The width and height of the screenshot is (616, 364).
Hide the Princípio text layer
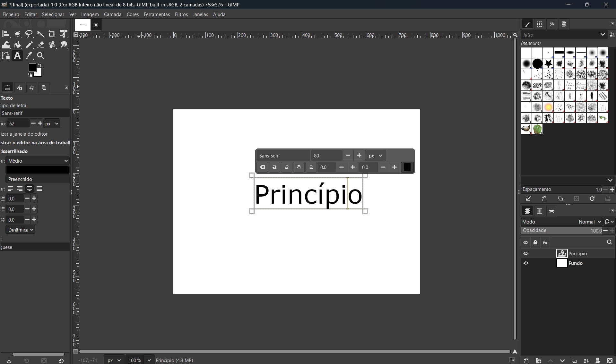(x=525, y=254)
